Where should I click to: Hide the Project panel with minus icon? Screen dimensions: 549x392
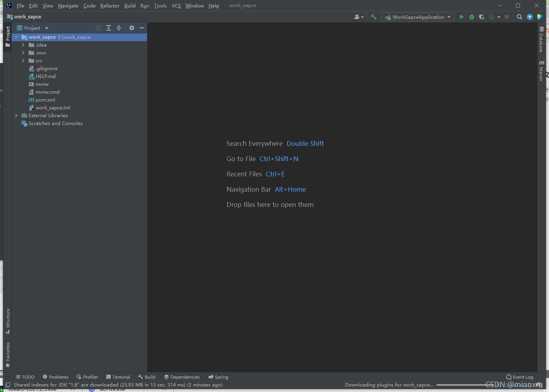[x=142, y=28]
